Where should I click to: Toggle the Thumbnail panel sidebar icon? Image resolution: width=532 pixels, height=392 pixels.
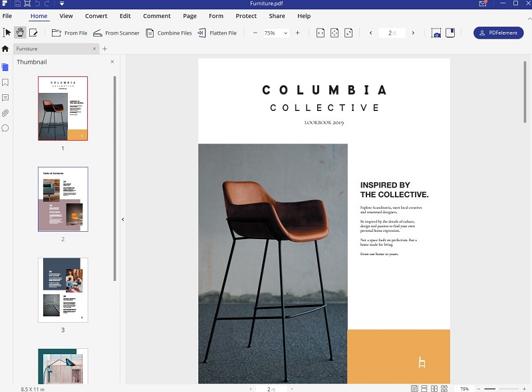pyautogui.click(x=5, y=66)
